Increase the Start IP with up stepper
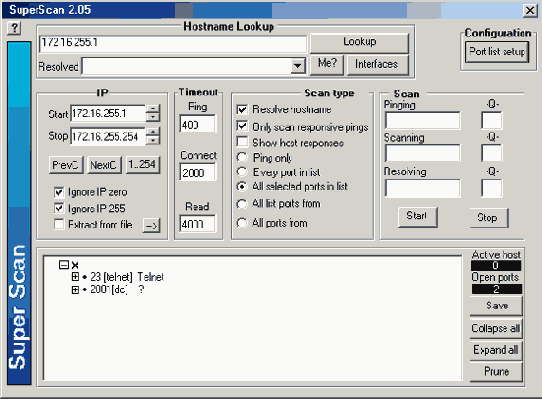This screenshot has height=399, width=542. click(153, 109)
